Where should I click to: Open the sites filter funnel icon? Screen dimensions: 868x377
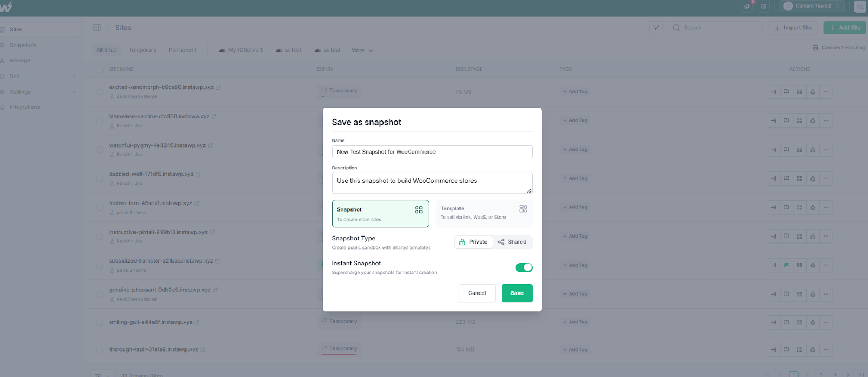tap(656, 28)
